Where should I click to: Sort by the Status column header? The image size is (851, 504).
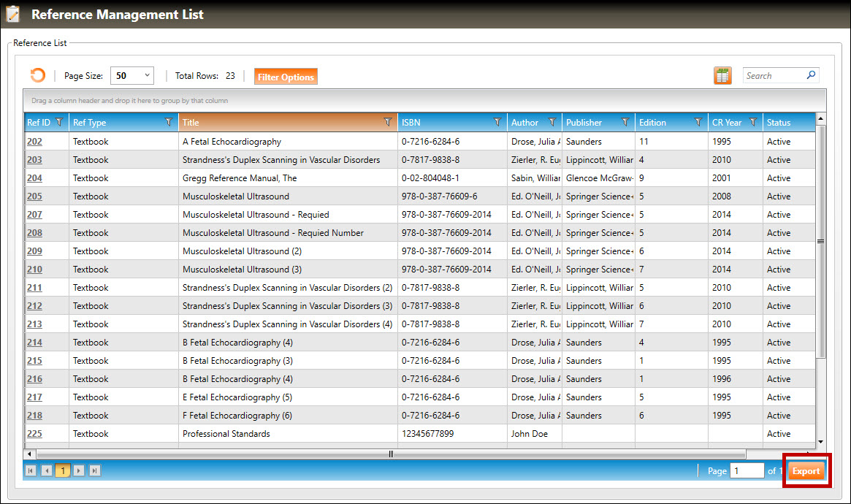pyautogui.click(x=779, y=123)
